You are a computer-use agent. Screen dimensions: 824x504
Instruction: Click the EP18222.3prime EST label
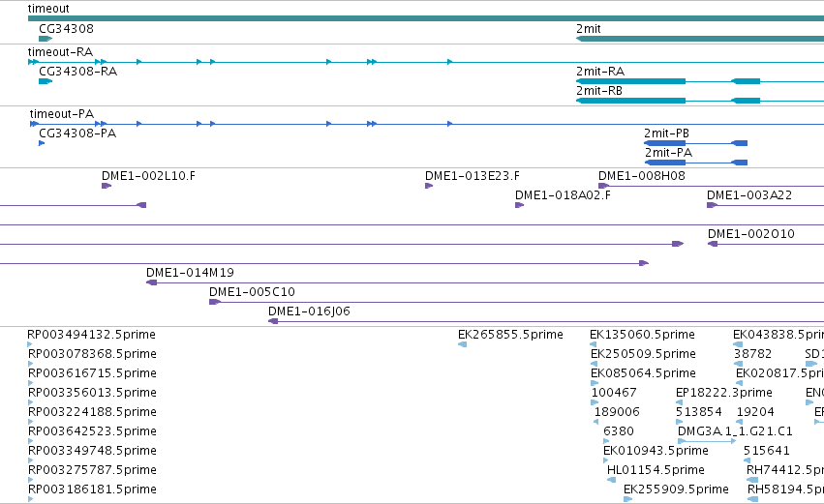coord(724,393)
